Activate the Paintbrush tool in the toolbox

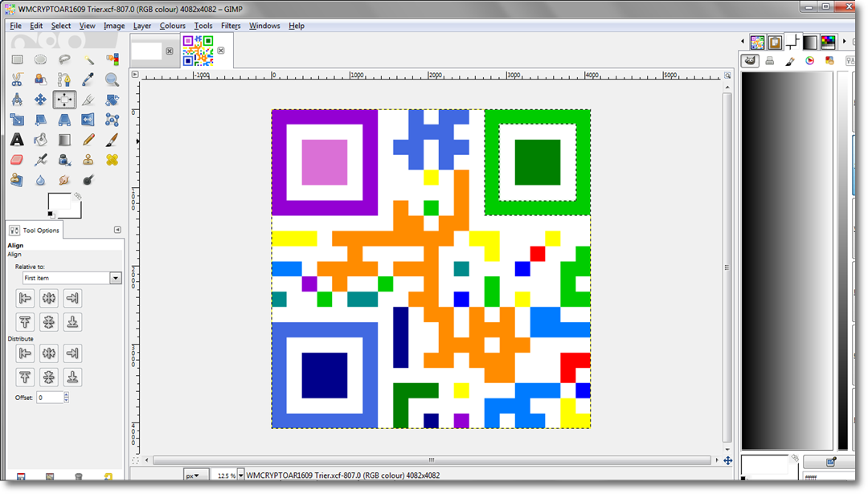click(112, 140)
